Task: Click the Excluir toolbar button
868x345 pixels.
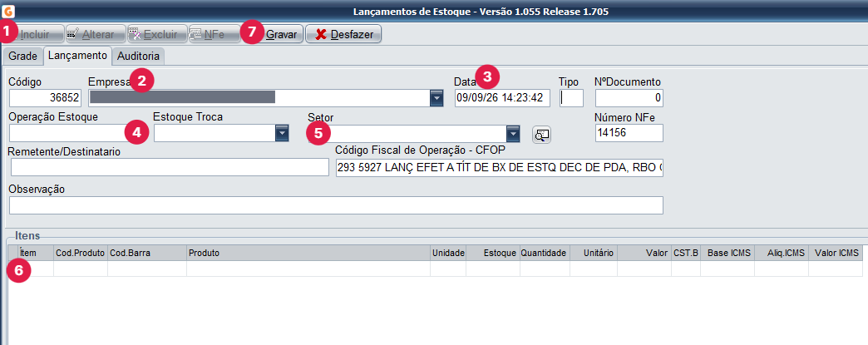Action: click(156, 34)
